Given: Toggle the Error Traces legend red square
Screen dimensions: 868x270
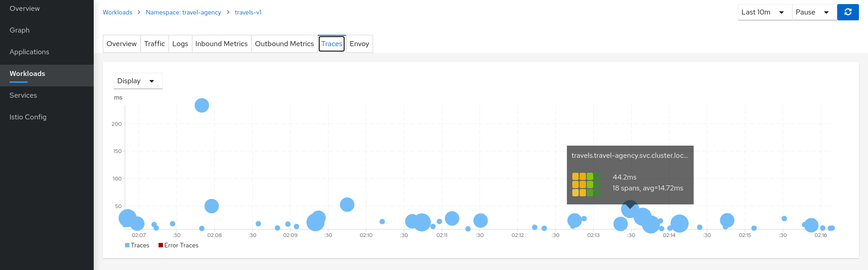Looking at the screenshot, I should click(x=161, y=245).
